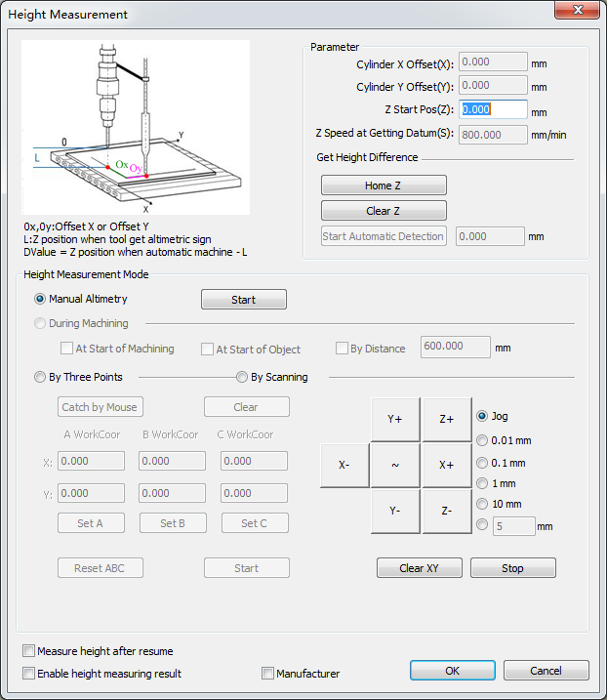This screenshot has height=700, width=607.
Task: Click Start Automatic Detection button
Action: (x=383, y=236)
